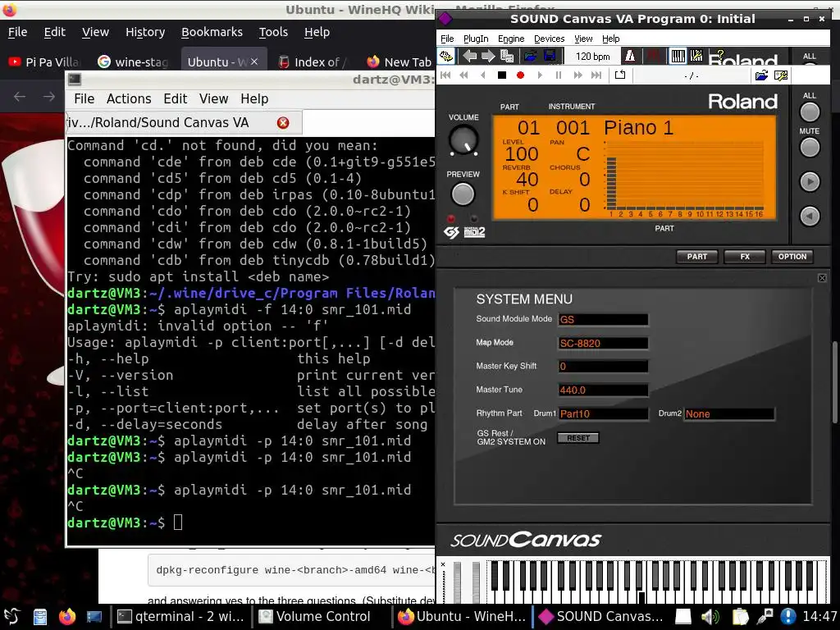Viewport: 840px width, 630px height.
Task: Toggle the virtual keyboard icon
Action: 678,56
